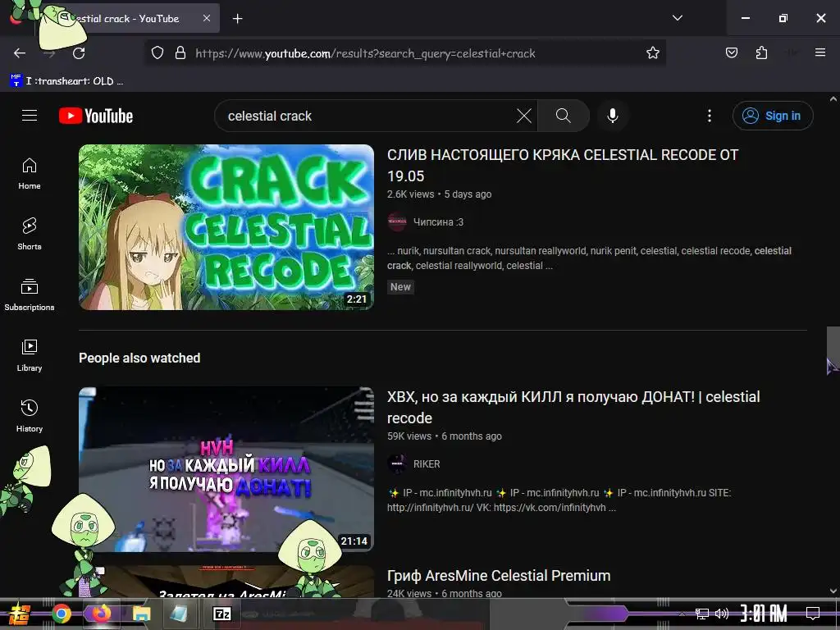Open the Чипсина :3 channel name

(x=438, y=221)
